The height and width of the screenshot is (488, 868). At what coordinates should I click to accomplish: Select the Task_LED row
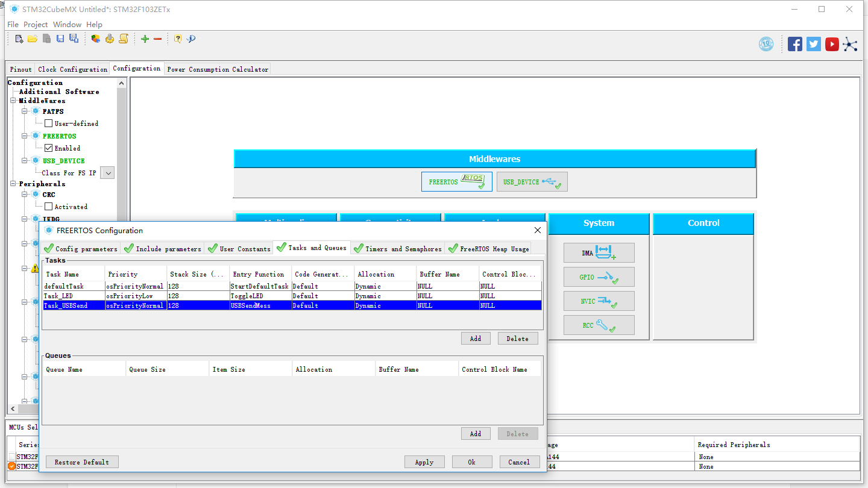pyautogui.click(x=292, y=296)
